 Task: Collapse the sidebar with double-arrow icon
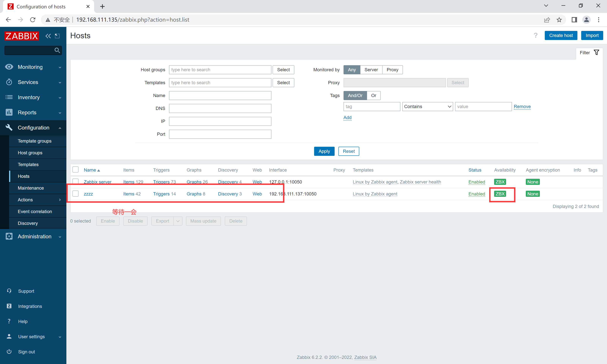click(48, 36)
